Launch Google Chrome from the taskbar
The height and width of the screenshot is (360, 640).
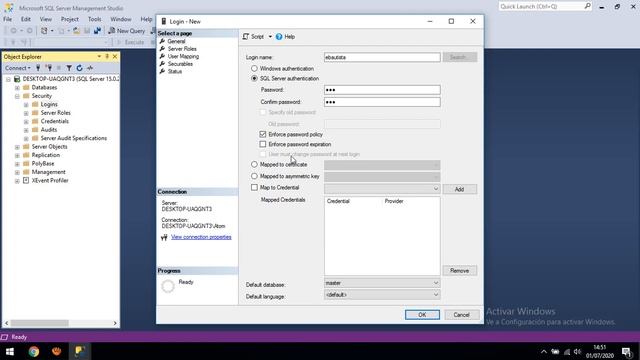coord(34,351)
